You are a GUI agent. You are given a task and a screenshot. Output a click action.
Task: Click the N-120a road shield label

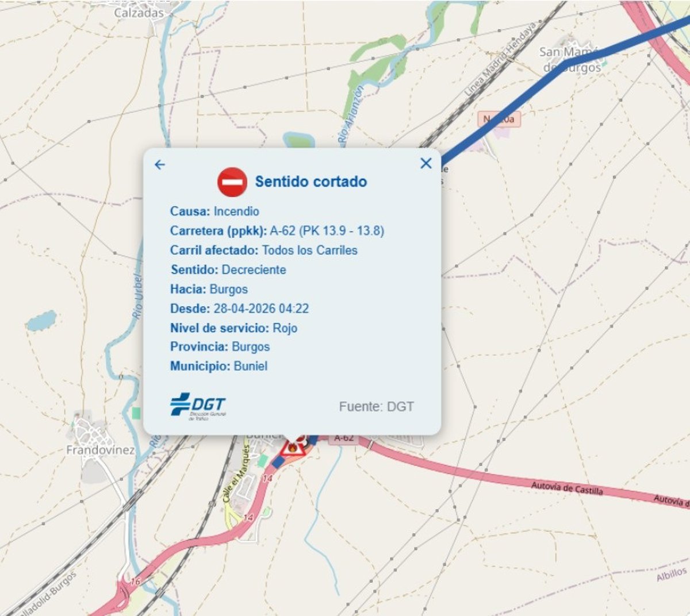(x=499, y=120)
